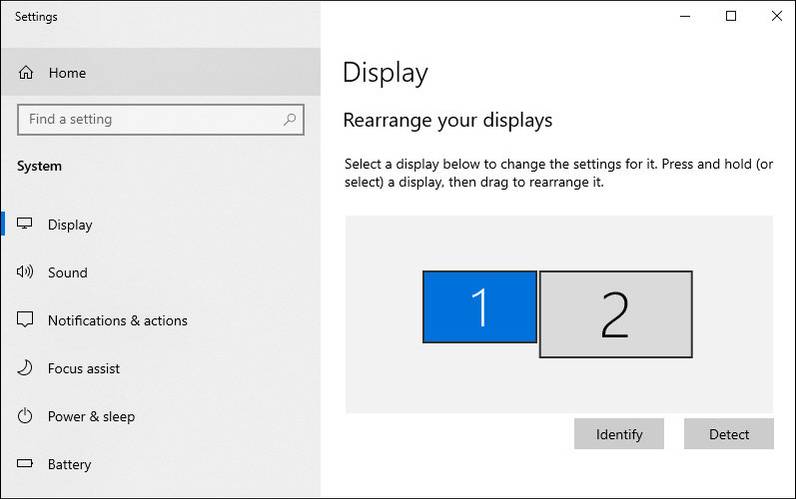Click the Notifications & actions icon
The width and height of the screenshot is (796, 499).
click(x=26, y=321)
